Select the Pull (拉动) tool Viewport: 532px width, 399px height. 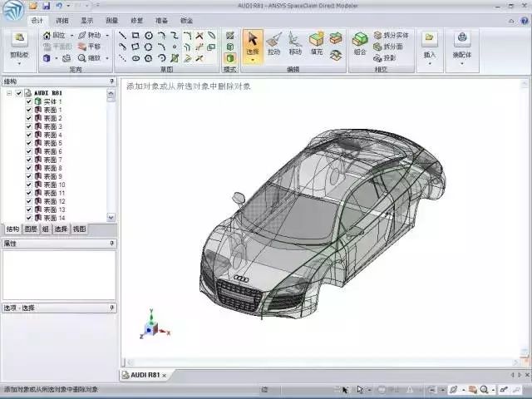pyautogui.click(x=273, y=43)
